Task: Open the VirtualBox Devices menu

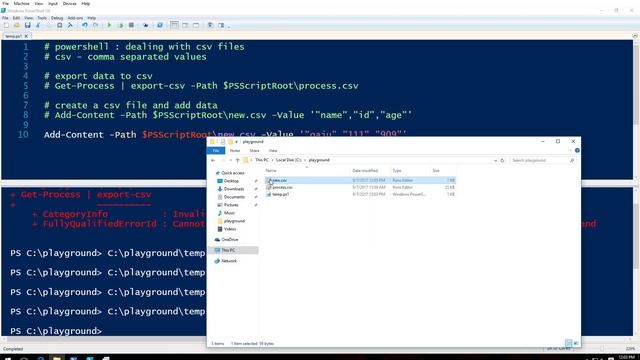Action: click(69, 4)
